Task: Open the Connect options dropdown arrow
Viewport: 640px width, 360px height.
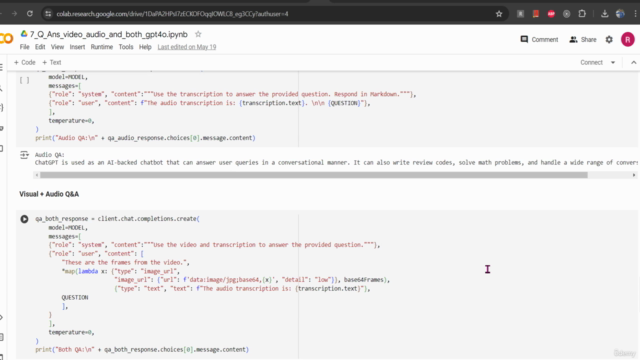Action: point(613,62)
